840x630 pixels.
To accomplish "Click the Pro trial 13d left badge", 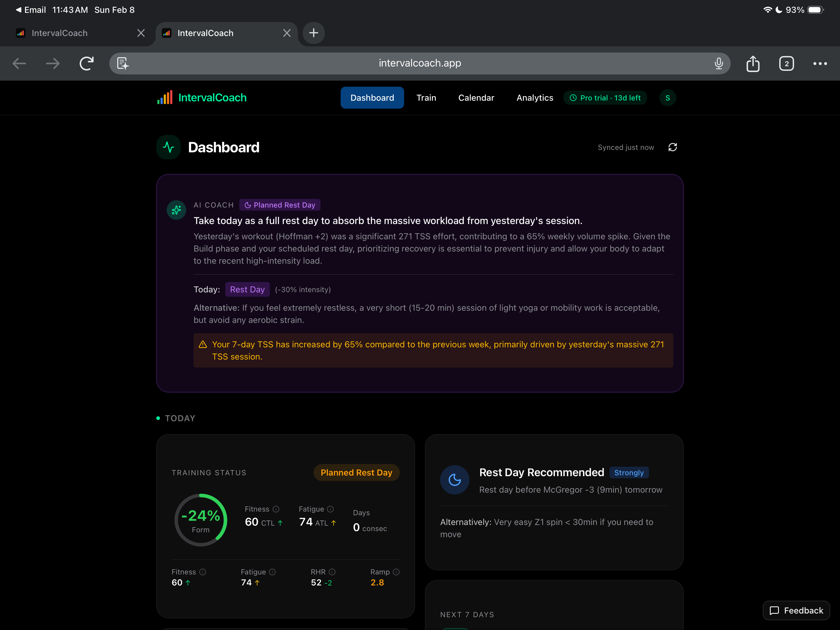I will pos(605,98).
